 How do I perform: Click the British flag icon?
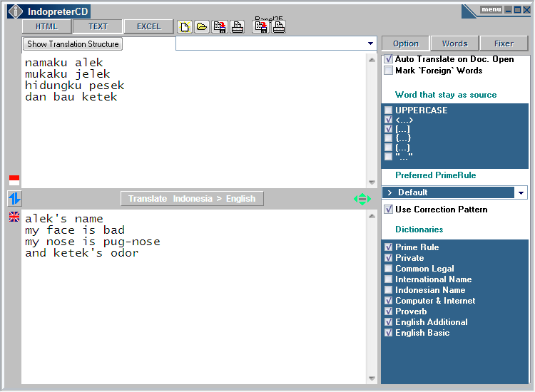(x=14, y=217)
